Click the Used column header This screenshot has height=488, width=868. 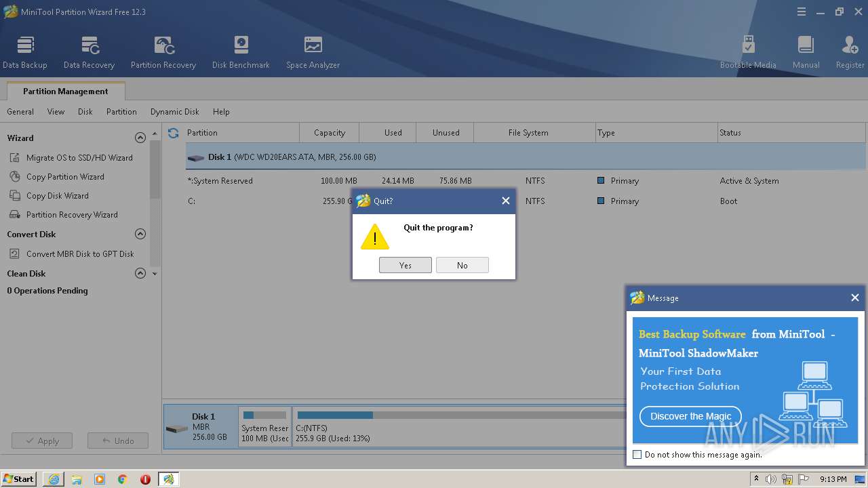pos(387,133)
